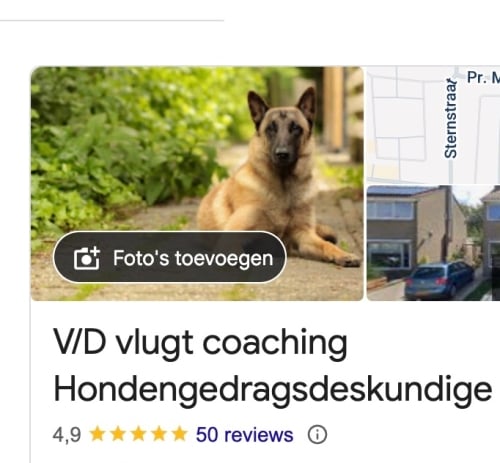Open the 50 reviews link
Viewport: 500px width, 463px height.
click(245, 435)
